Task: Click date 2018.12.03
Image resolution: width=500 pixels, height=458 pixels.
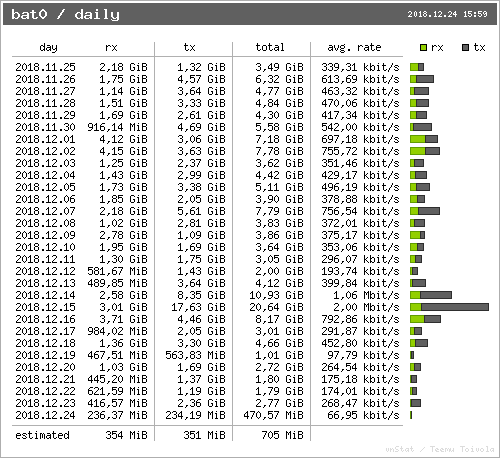Action: (x=45, y=163)
